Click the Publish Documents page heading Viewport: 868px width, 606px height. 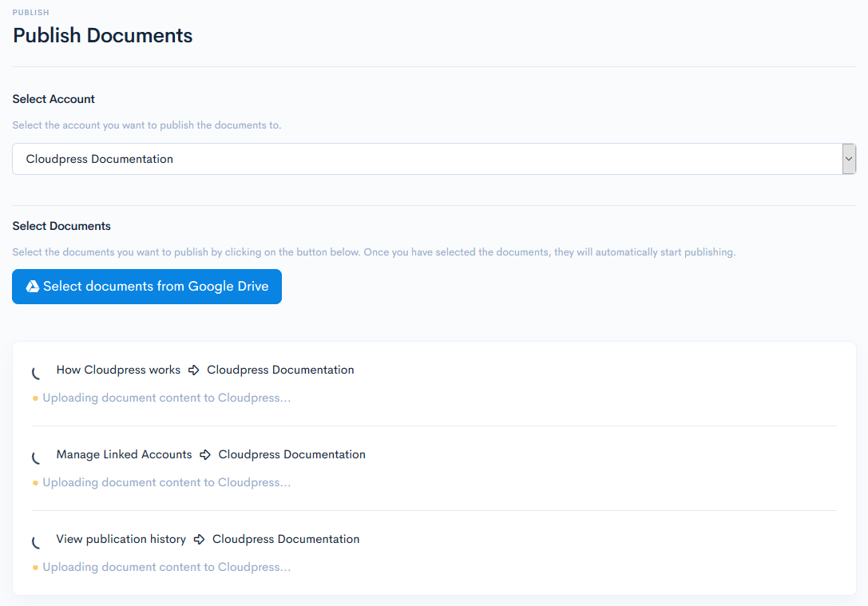(102, 35)
